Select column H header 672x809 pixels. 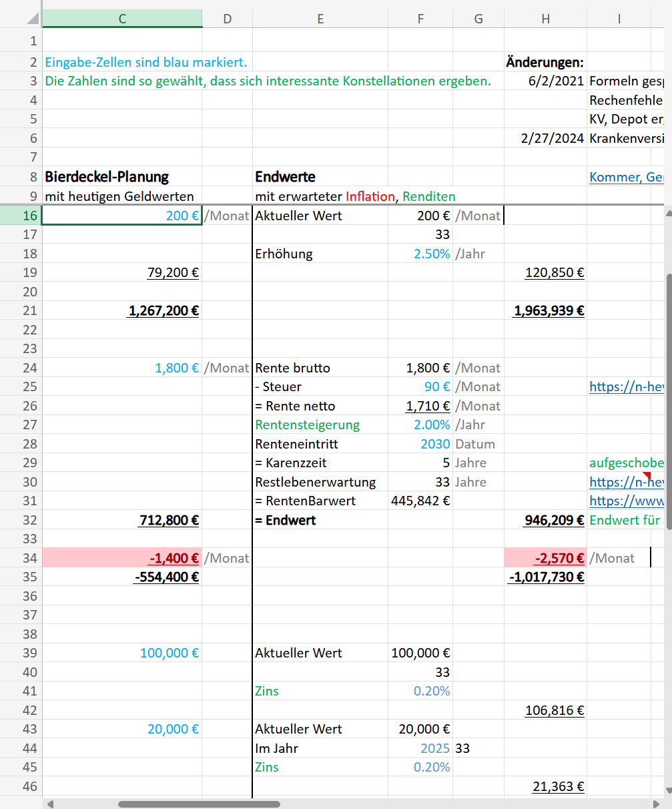point(546,19)
